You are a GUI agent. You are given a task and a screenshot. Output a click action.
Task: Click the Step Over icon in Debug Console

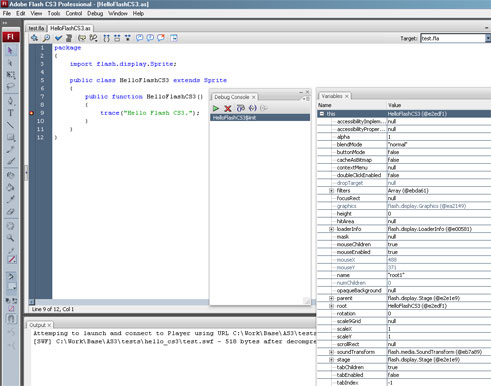tap(241, 108)
